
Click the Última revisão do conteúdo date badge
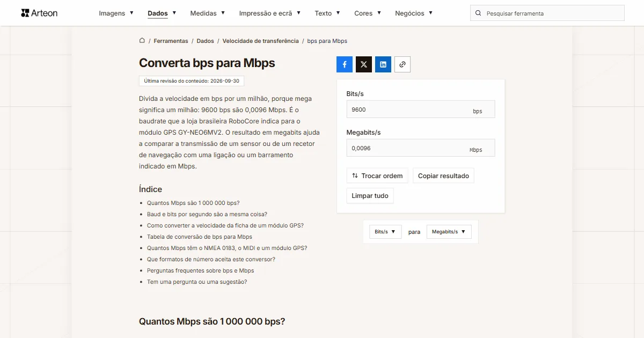(192, 81)
